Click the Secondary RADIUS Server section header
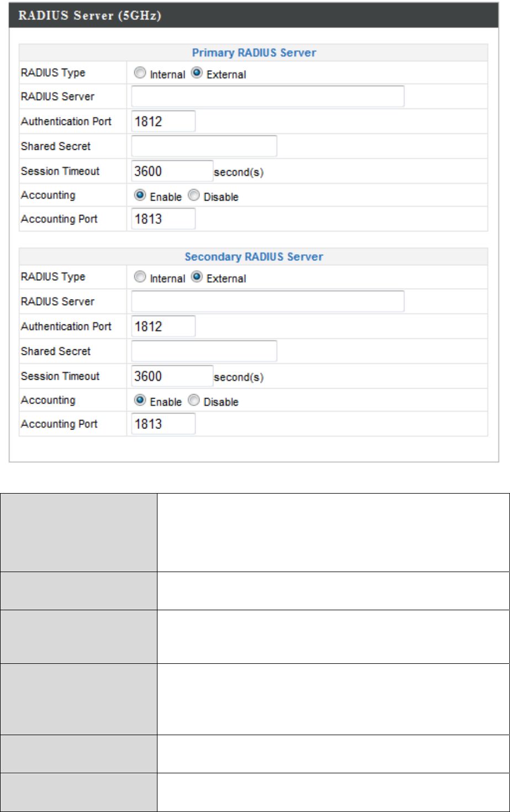 coord(254,257)
